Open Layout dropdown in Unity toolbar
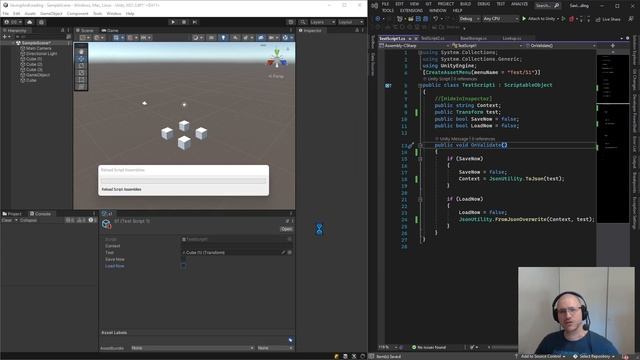Image resolution: width=640 pixels, height=360 pixels. [351, 22]
